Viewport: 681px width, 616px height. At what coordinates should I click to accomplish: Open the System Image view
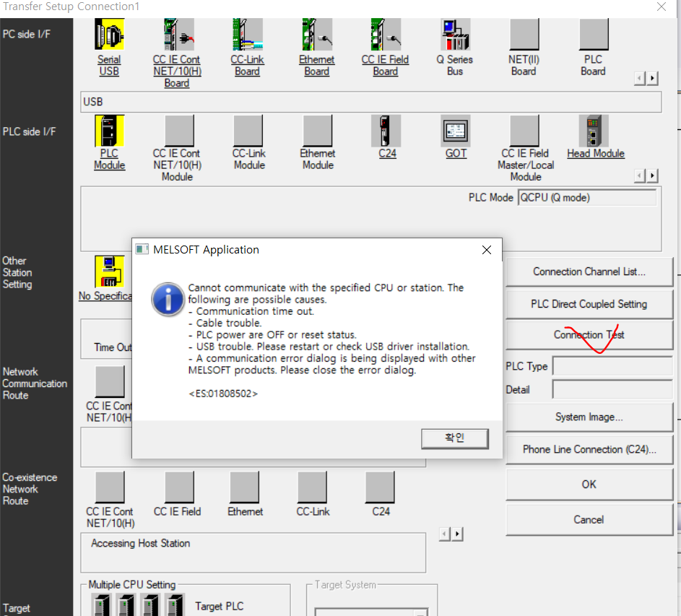coord(589,417)
